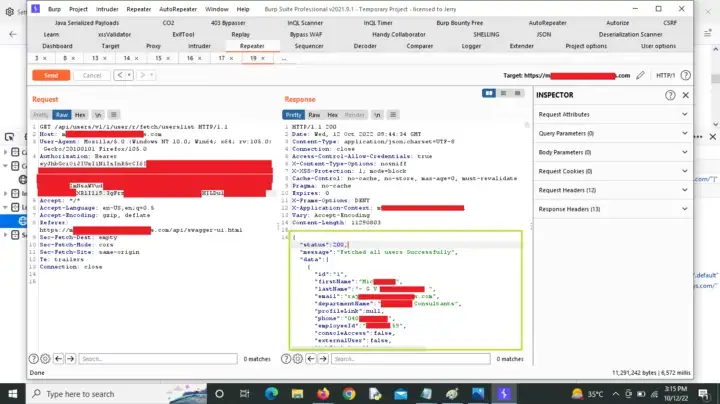The height and width of the screenshot is (404, 720).
Task: Switch to the Proxy tab
Action: (x=153, y=46)
